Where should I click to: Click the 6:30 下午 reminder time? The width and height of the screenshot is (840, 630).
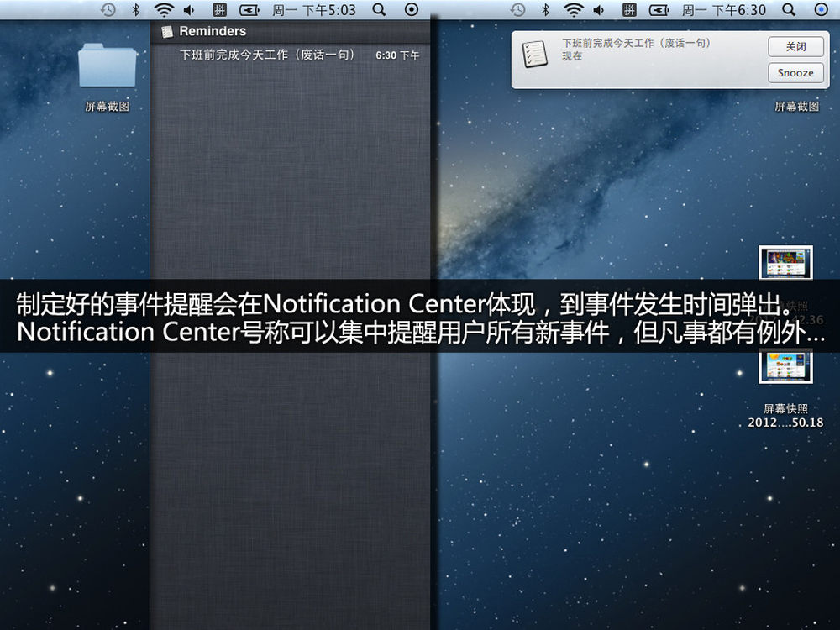point(397,55)
